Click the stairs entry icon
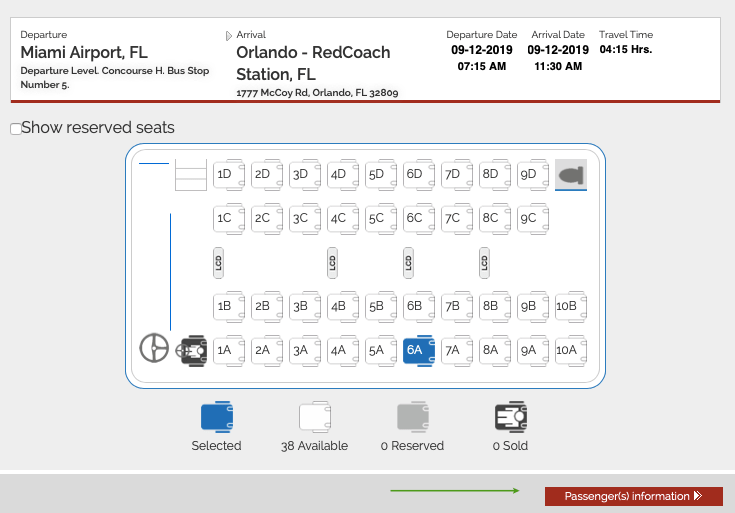The height and width of the screenshot is (513, 735). pyautogui.click(x=191, y=175)
